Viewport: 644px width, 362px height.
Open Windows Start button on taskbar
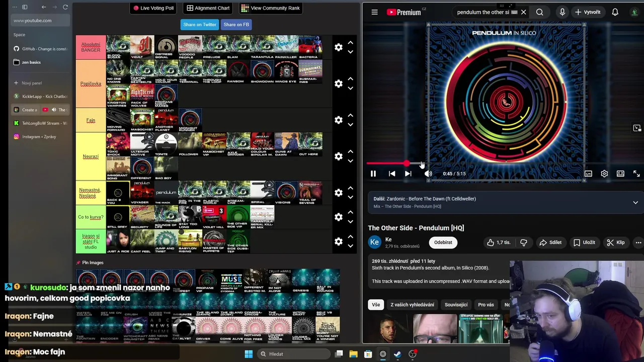coord(249,354)
